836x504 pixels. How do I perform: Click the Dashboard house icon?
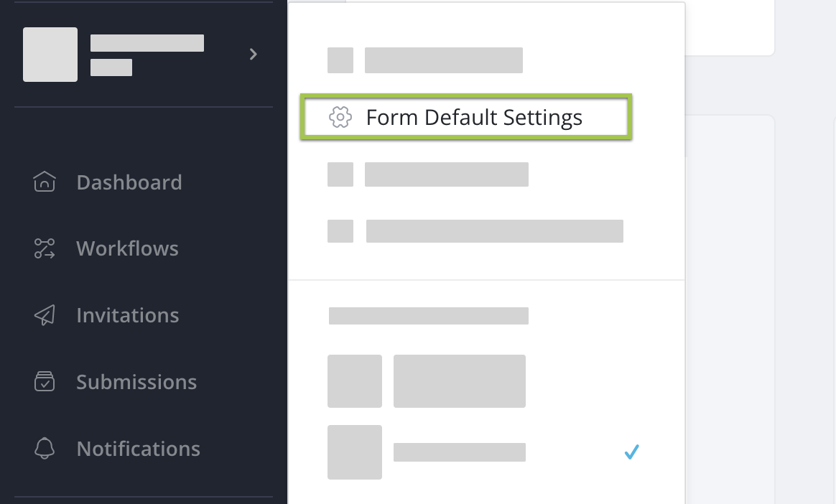click(45, 182)
